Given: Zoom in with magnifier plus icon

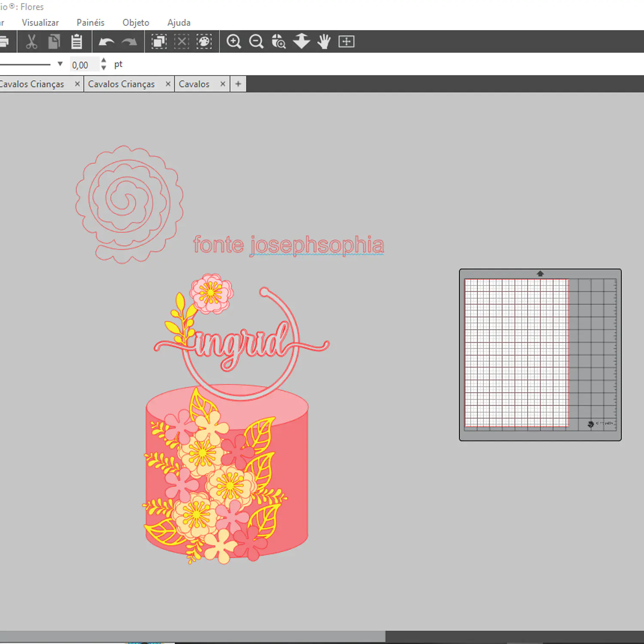Looking at the screenshot, I should tap(234, 42).
